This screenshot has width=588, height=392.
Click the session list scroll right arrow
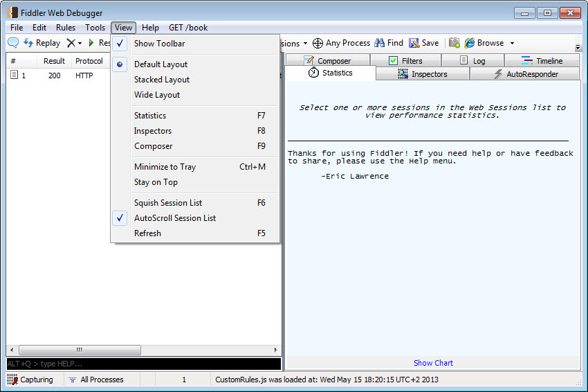[275, 350]
